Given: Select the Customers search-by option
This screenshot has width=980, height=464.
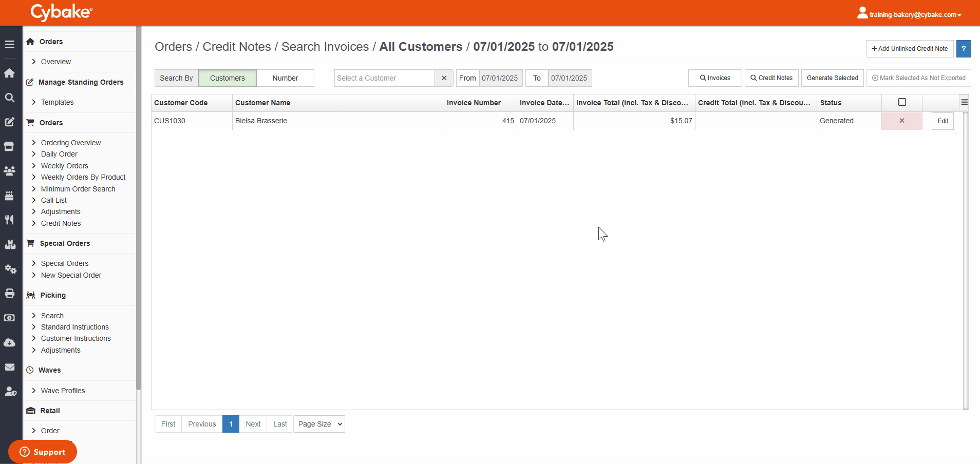Looking at the screenshot, I should coord(227,78).
